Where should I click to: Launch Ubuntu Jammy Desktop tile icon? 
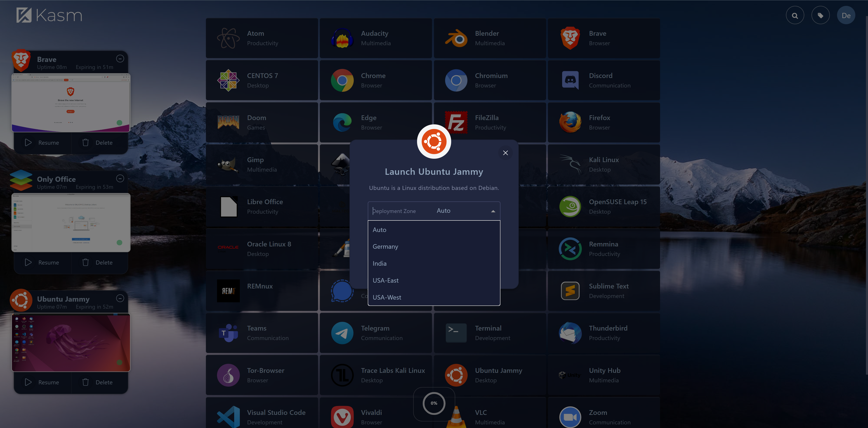coord(456,375)
